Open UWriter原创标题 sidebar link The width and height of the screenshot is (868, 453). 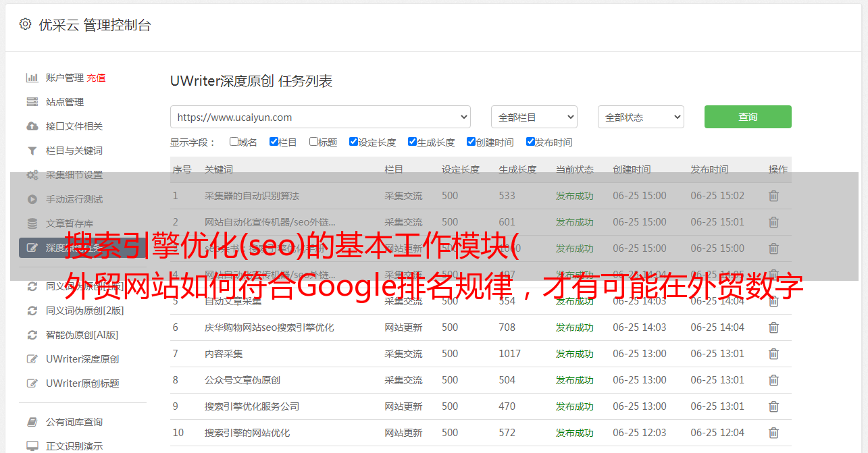pyautogui.click(x=82, y=383)
